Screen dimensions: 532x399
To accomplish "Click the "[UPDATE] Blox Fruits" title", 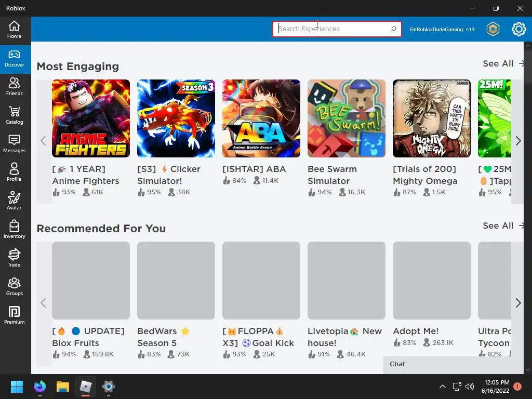I will pyautogui.click(x=88, y=337).
